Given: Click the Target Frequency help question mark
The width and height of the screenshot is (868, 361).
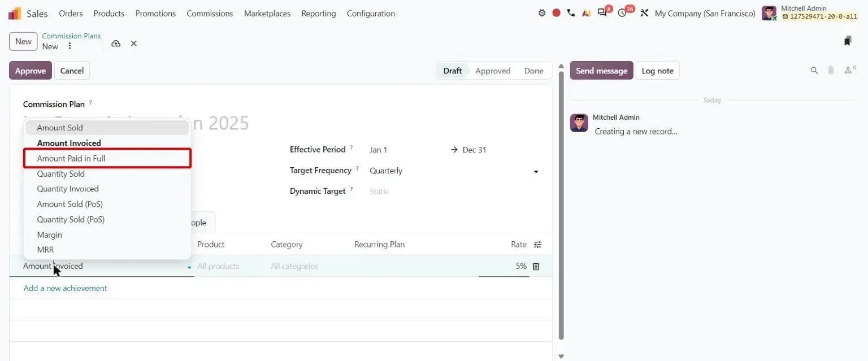Looking at the screenshot, I should (357, 169).
